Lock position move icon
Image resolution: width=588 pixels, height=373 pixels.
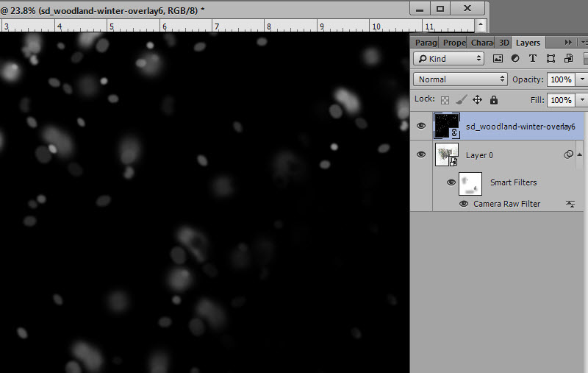click(477, 100)
